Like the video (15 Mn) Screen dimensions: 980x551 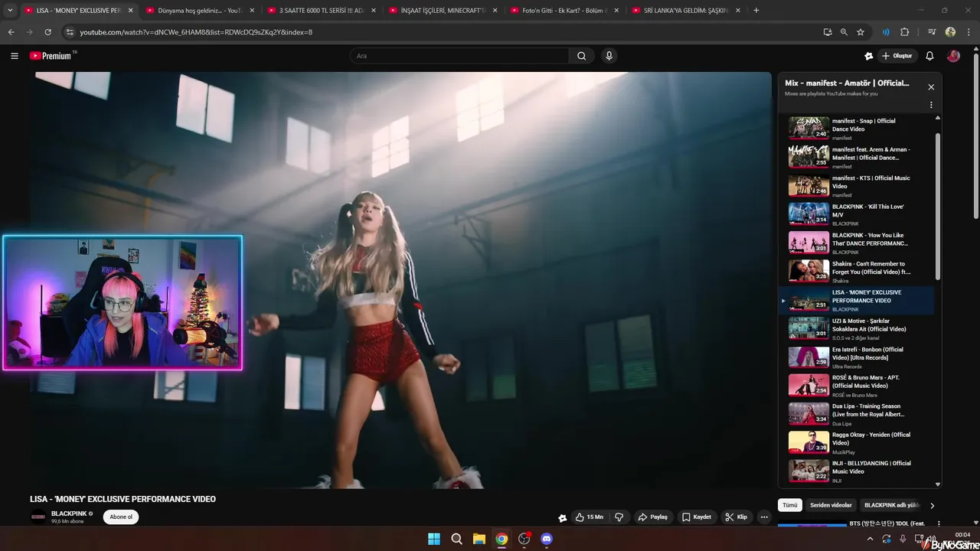[x=589, y=517]
